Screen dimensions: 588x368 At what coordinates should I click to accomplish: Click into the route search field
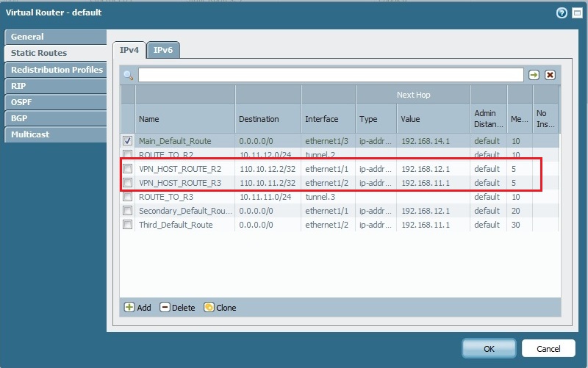331,75
